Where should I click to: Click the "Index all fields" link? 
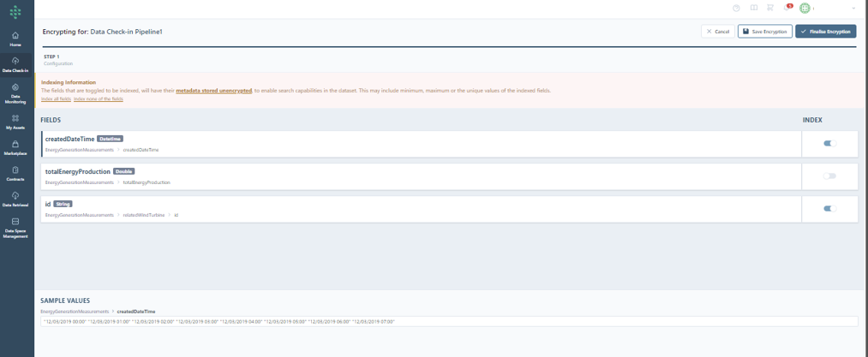click(56, 99)
